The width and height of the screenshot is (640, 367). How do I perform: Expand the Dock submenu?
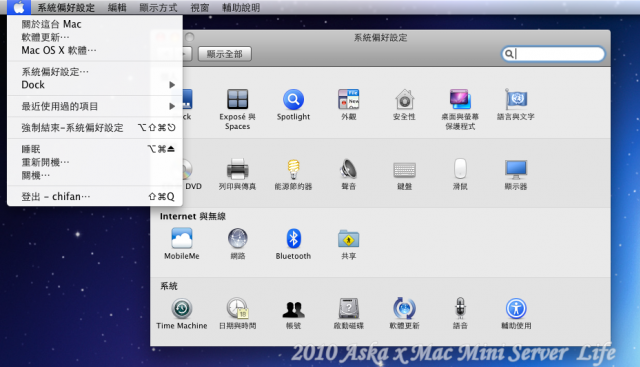[x=95, y=85]
